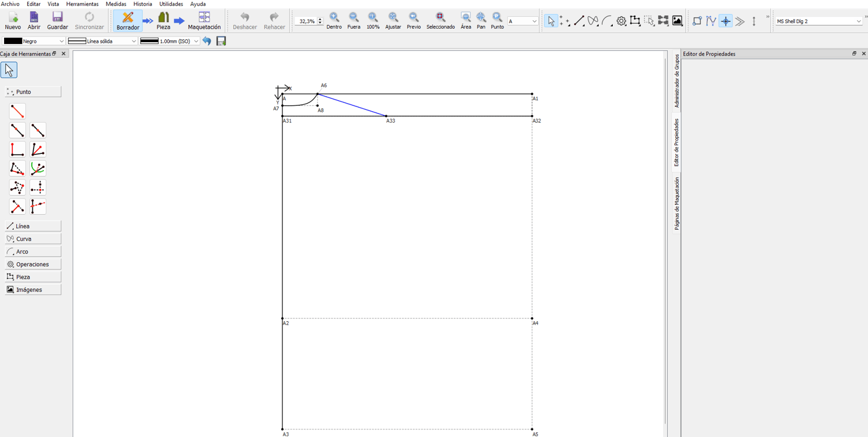Select the intersect XY point tool
The width and height of the screenshot is (868, 437).
tap(38, 188)
